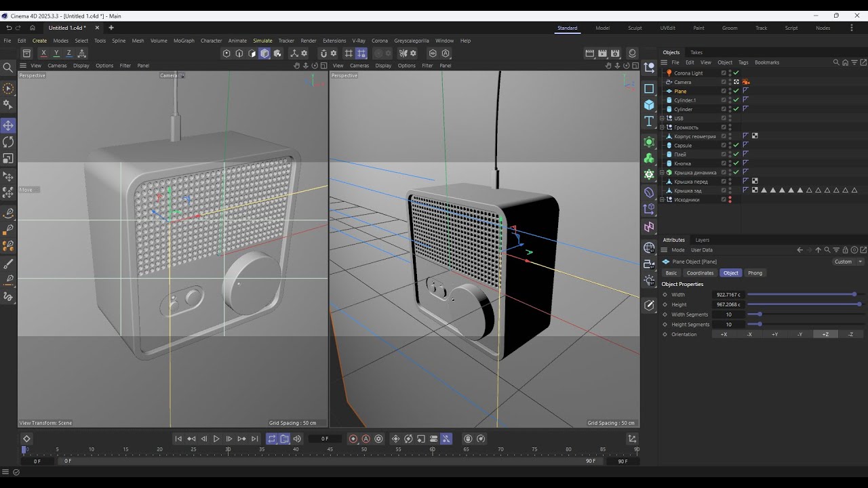Go to start of timeline
868x488 pixels.
[178, 439]
